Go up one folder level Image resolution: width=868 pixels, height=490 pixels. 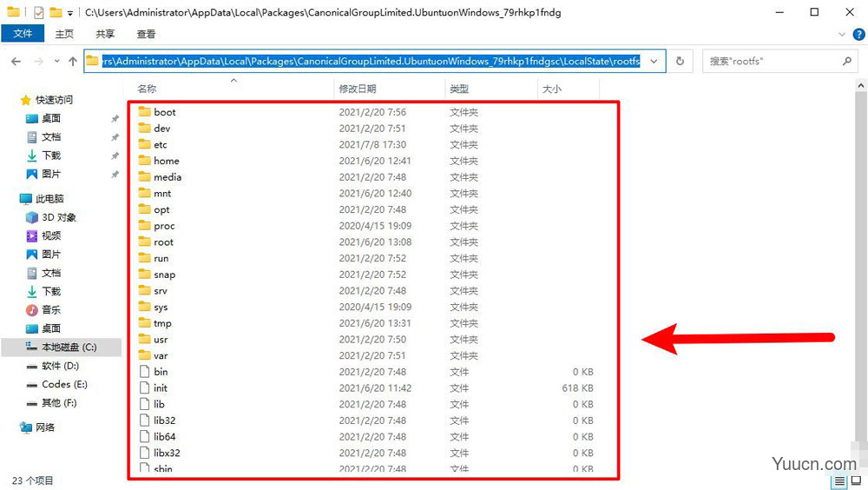[x=73, y=61]
